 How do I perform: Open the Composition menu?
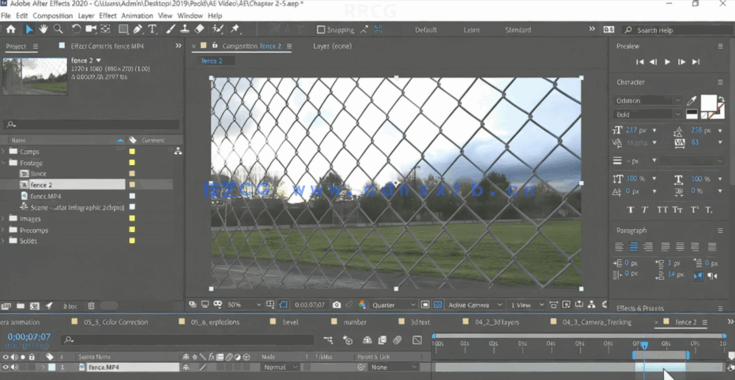[x=52, y=15]
